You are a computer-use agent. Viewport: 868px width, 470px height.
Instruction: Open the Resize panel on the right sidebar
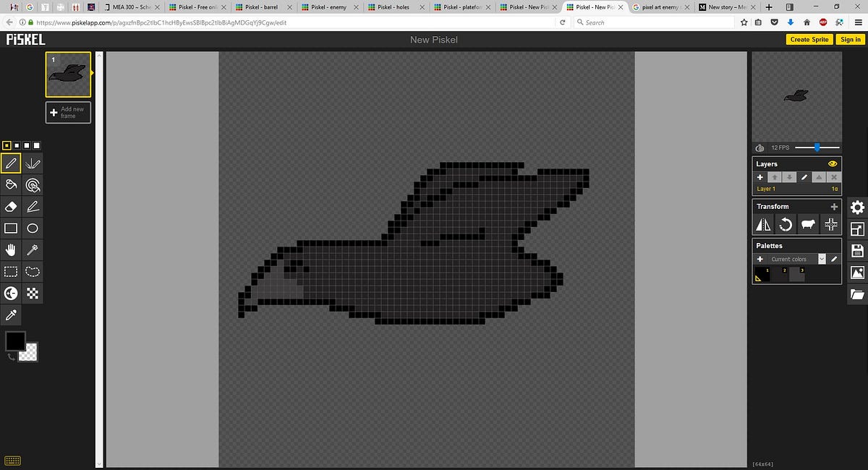pyautogui.click(x=857, y=229)
